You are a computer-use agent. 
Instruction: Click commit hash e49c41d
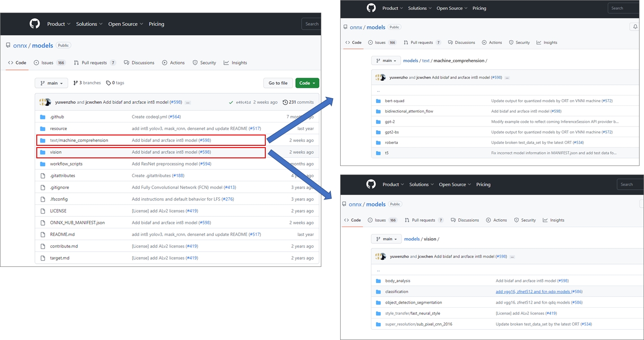[243, 102]
